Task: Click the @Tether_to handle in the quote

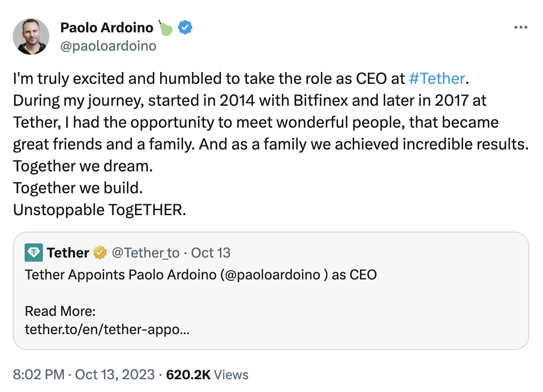Action: click(146, 253)
